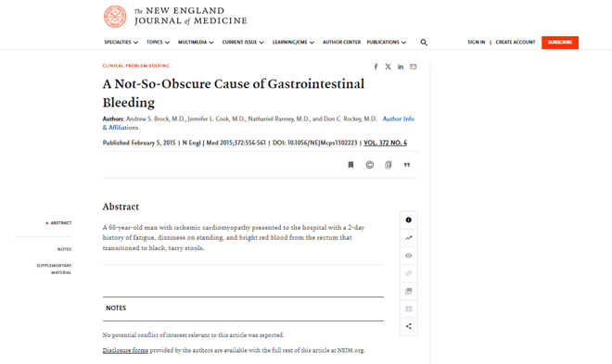Open the NEJM logo home link
The height and width of the screenshot is (364, 612).
(x=175, y=17)
